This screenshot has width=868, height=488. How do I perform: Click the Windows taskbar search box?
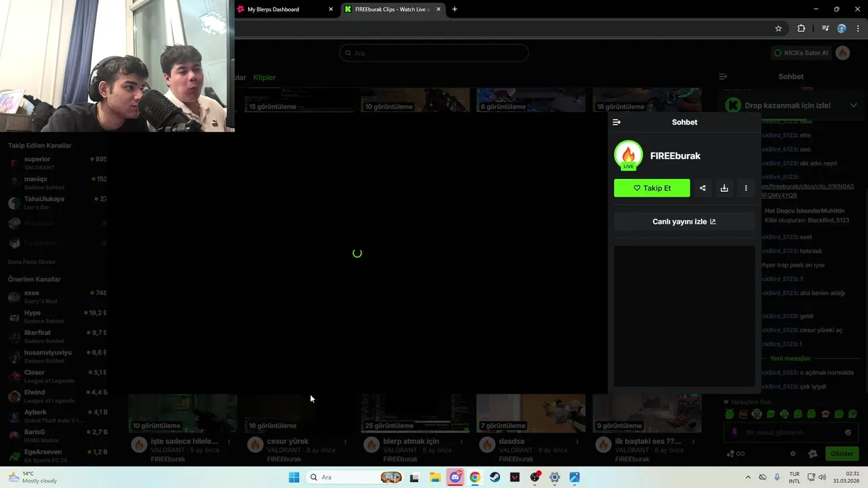tap(355, 477)
